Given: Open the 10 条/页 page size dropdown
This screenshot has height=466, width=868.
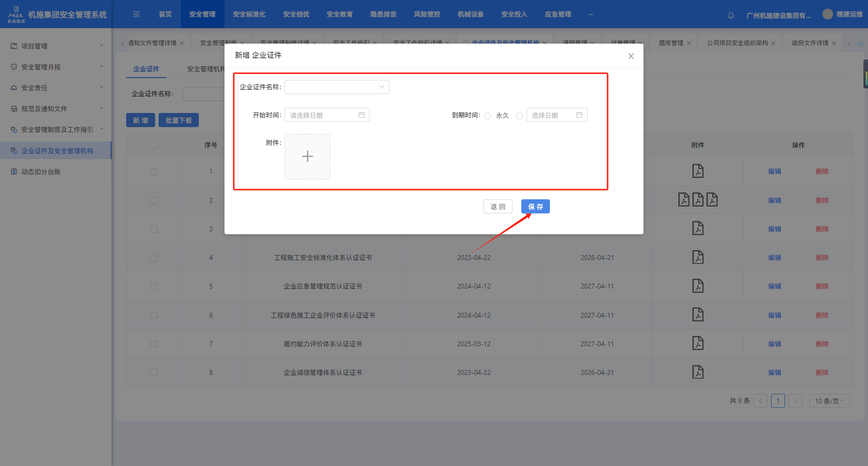Looking at the screenshot, I should click(x=829, y=401).
